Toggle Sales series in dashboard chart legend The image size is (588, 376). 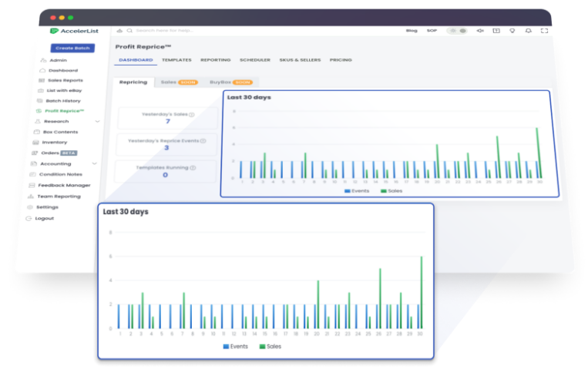pyautogui.click(x=391, y=191)
